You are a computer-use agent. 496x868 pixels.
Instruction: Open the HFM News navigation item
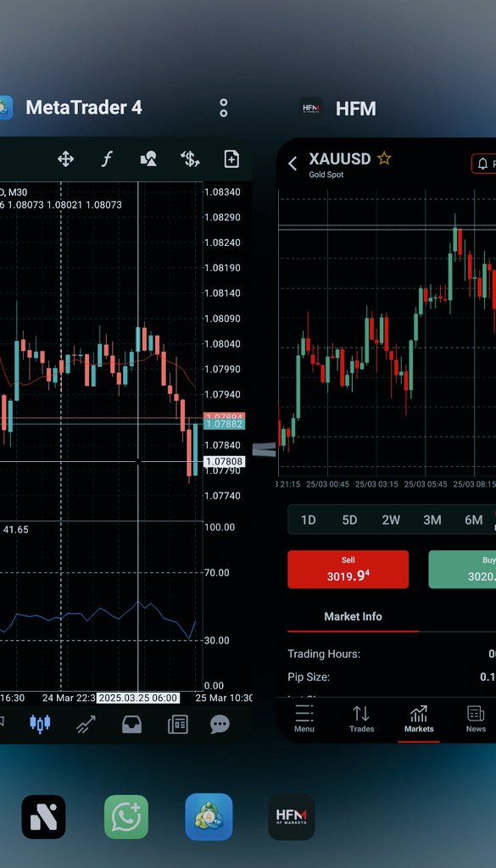click(x=476, y=718)
